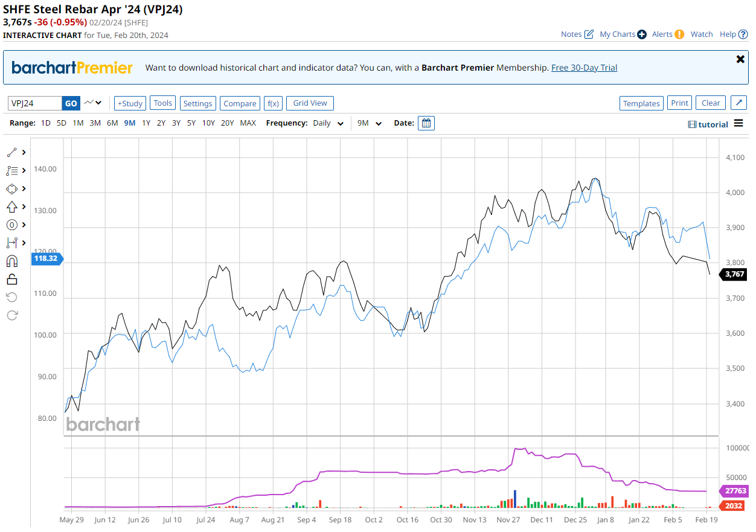Screen dimensions: 756x532
Task: Open the hamburger menu beside tutorial
Action: pos(738,124)
